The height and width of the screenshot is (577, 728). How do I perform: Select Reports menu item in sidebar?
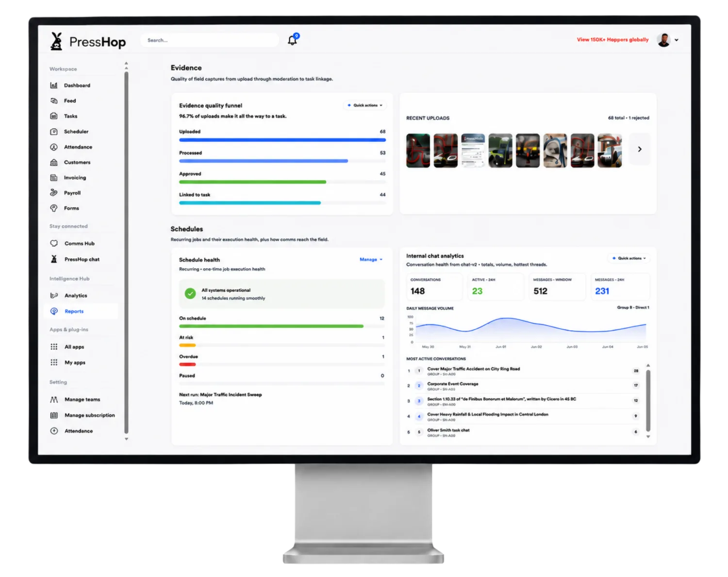pyautogui.click(x=81, y=311)
